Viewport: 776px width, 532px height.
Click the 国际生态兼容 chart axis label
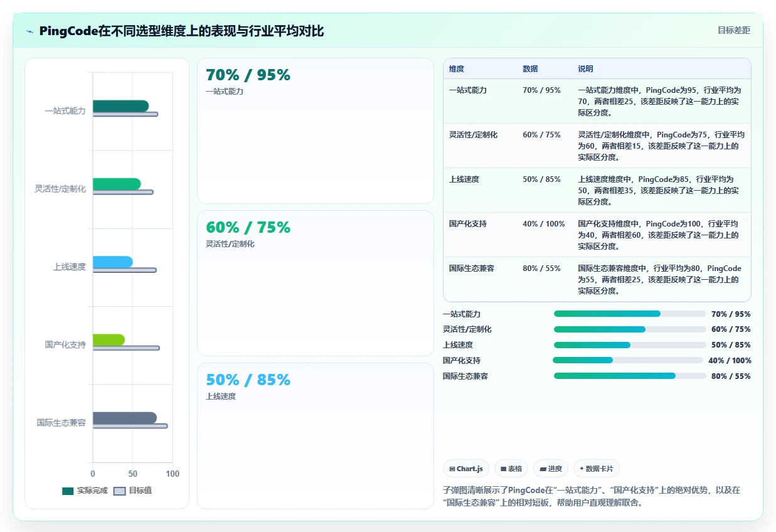[x=61, y=423]
